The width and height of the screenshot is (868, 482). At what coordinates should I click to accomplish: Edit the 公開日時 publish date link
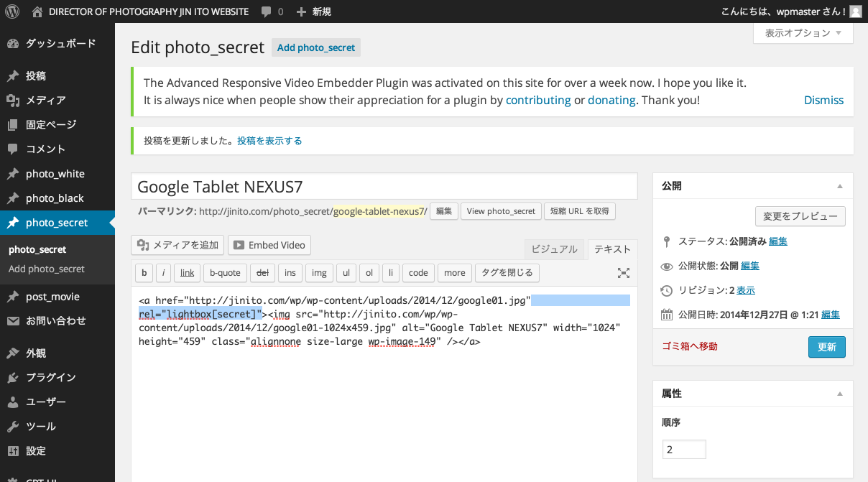click(x=831, y=315)
